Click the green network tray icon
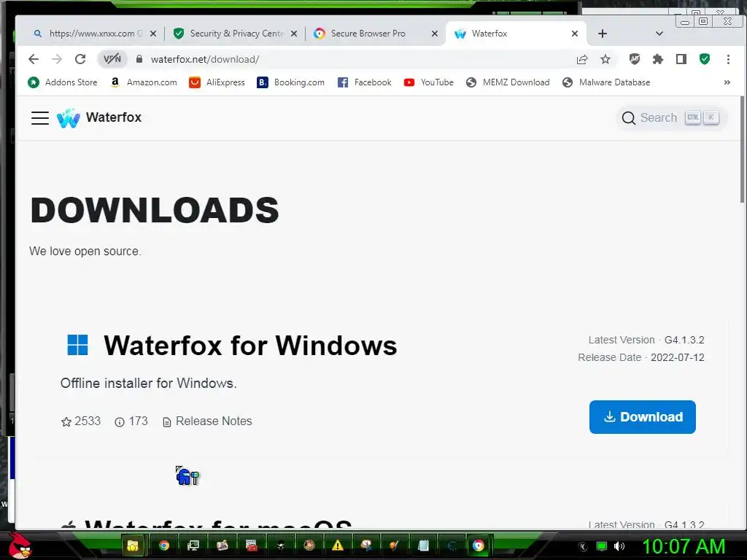 602,546
